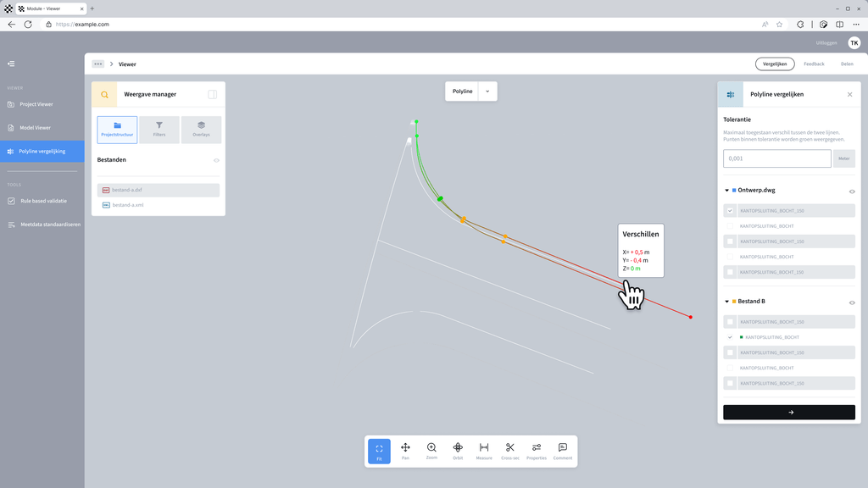Click the Tolerantie input field
This screenshot has height=488, width=868.
[x=776, y=158]
